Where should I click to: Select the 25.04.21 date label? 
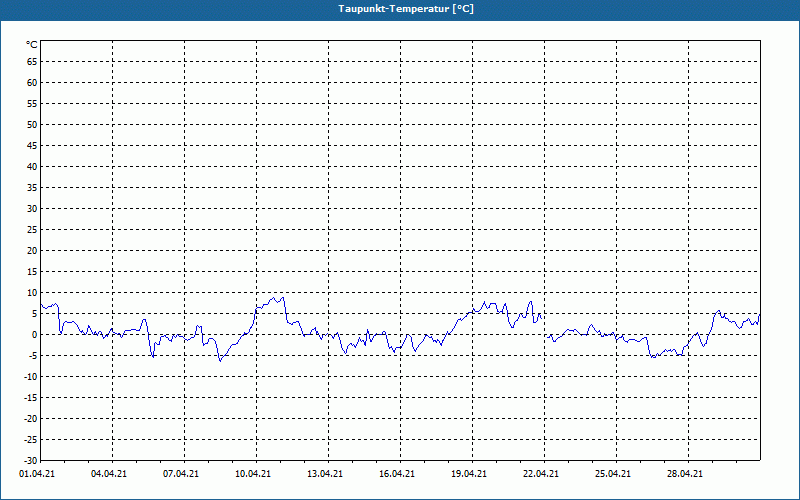point(614,474)
